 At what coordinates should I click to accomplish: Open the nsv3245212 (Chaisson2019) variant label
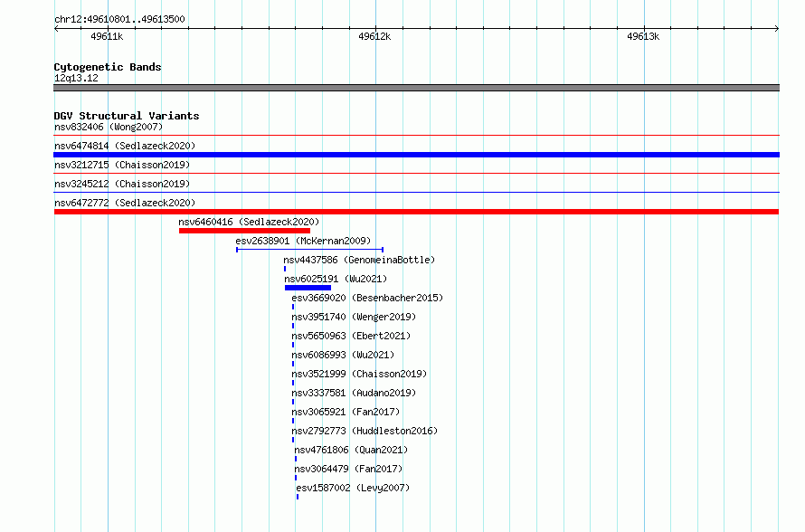[122, 184]
